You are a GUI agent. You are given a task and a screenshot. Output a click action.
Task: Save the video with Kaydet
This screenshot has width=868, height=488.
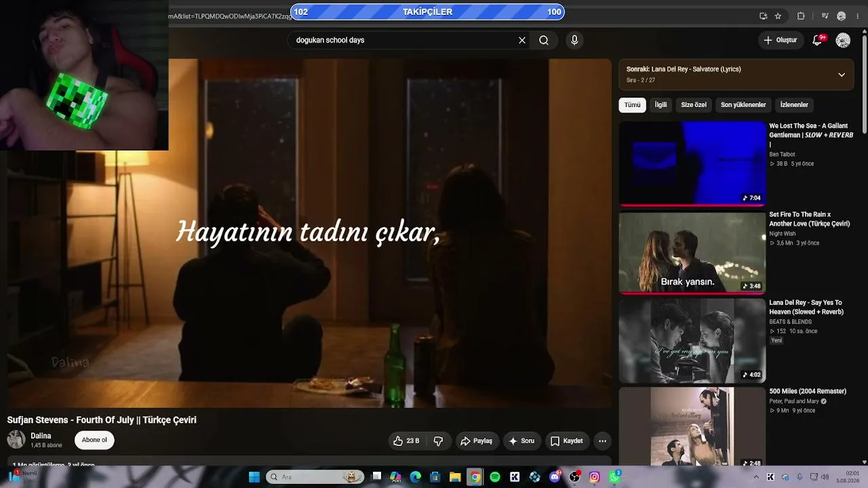pyautogui.click(x=566, y=441)
